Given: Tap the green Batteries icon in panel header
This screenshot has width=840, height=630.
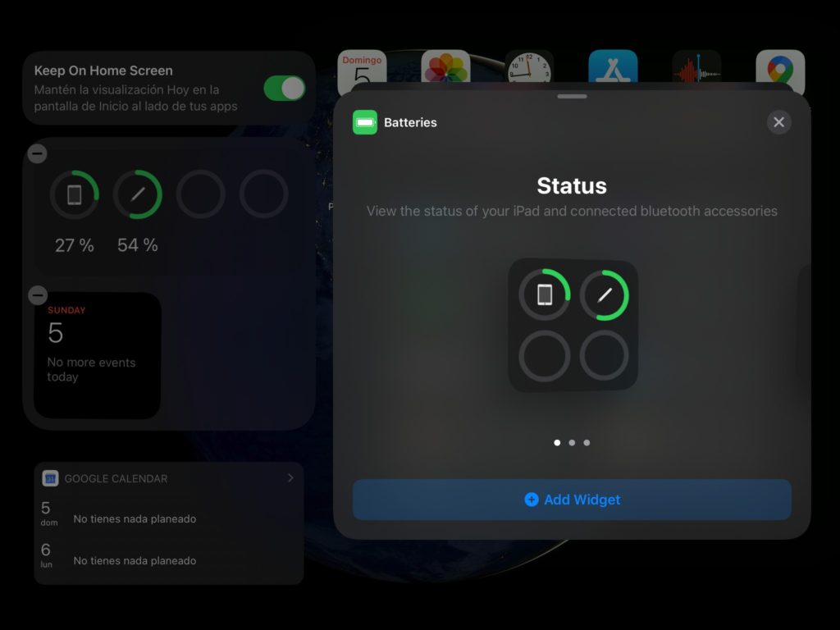Looking at the screenshot, I should click(365, 122).
